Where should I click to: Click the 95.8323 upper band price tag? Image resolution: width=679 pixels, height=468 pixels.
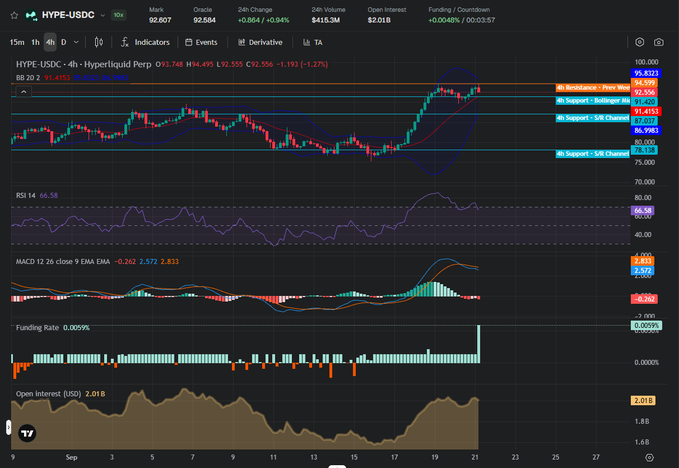646,73
